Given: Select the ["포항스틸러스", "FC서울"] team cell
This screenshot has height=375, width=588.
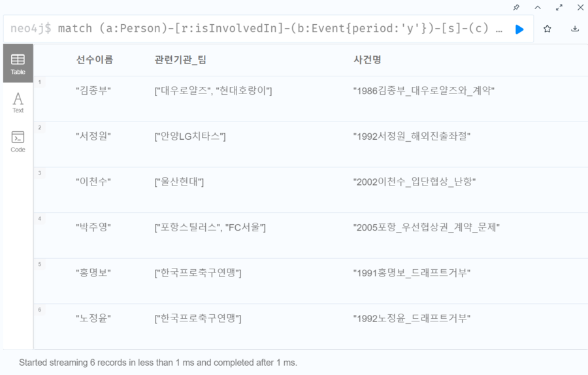Looking at the screenshot, I should click(210, 227).
